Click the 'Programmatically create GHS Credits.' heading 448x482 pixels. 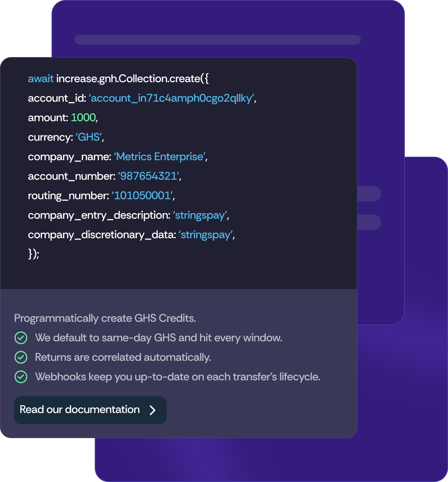point(105,318)
